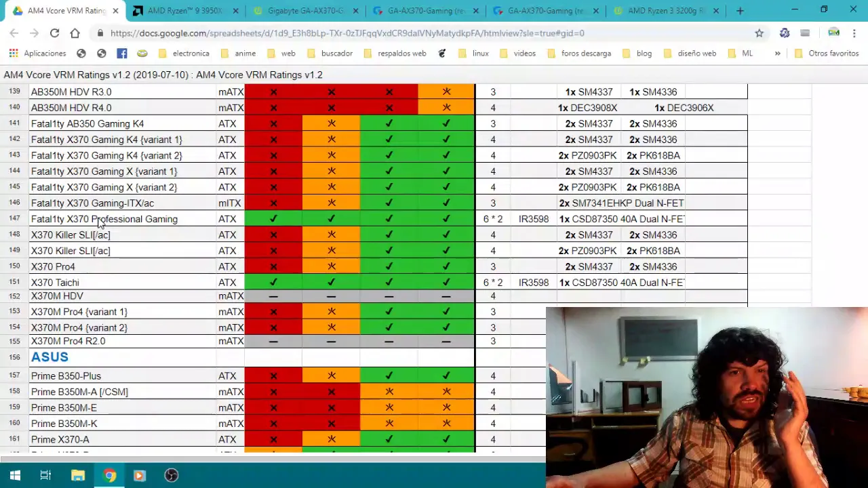
Task: Click the horizontal scrollbar under the sheet
Action: (x=271, y=458)
